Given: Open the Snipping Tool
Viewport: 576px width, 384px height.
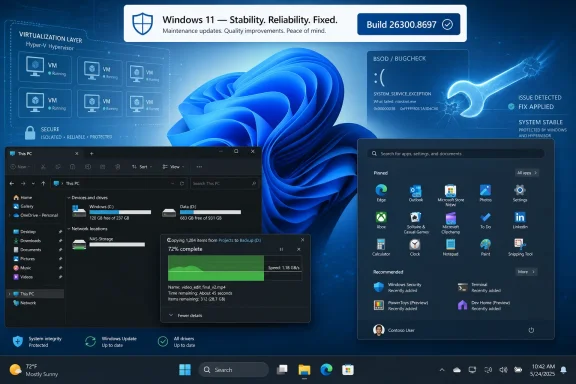Looking at the screenshot, I should tap(520, 247).
